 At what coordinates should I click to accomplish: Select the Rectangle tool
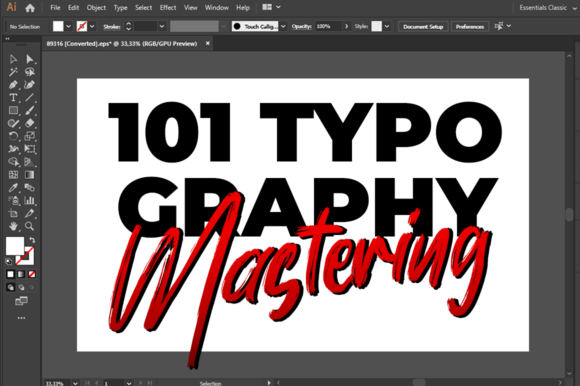point(13,111)
